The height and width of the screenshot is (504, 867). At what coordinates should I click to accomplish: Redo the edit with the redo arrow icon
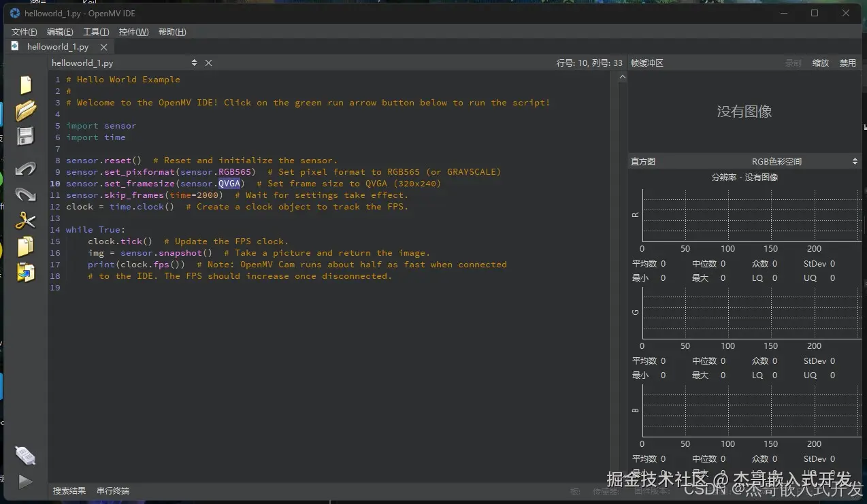(x=25, y=195)
